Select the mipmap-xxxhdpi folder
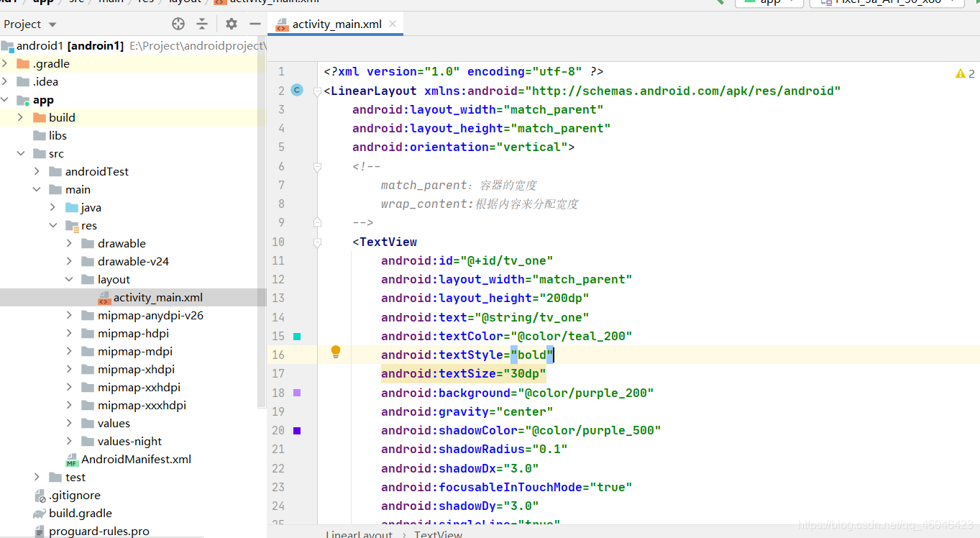Viewport: 980px width, 538px height. coord(133,405)
